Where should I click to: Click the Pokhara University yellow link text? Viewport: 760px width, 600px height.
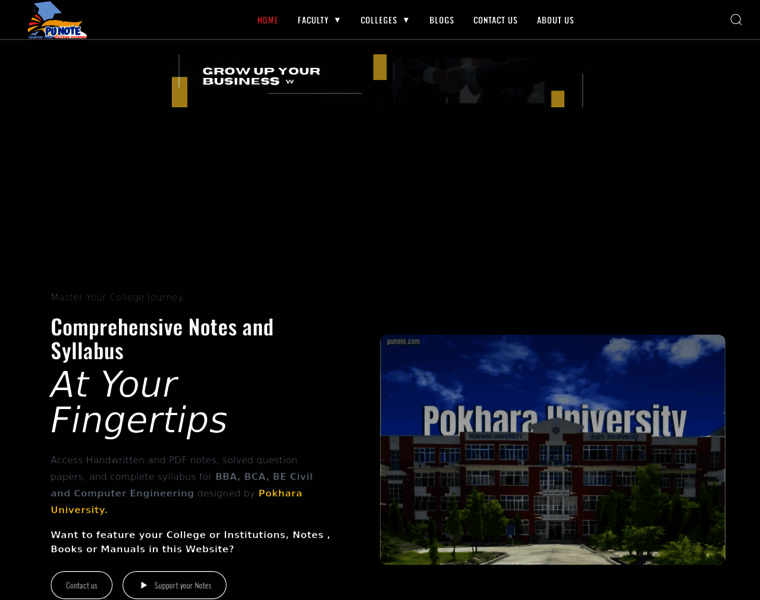click(176, 501)
